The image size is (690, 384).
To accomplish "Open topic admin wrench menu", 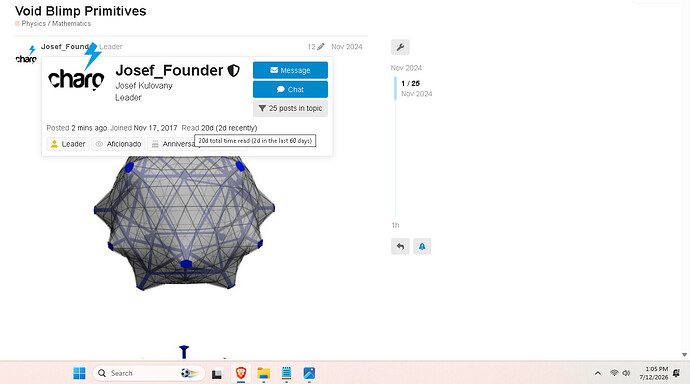I will pyautogui.click(x=400, y=47).
